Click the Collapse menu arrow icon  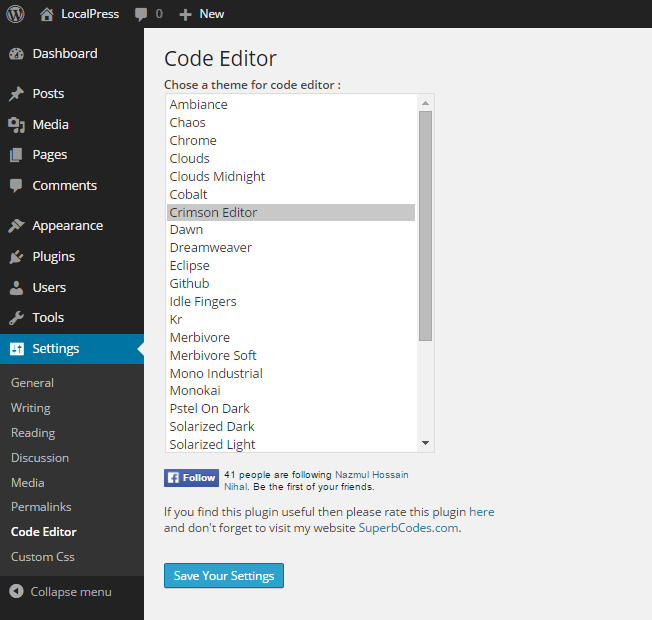click(x=16, y=591)
